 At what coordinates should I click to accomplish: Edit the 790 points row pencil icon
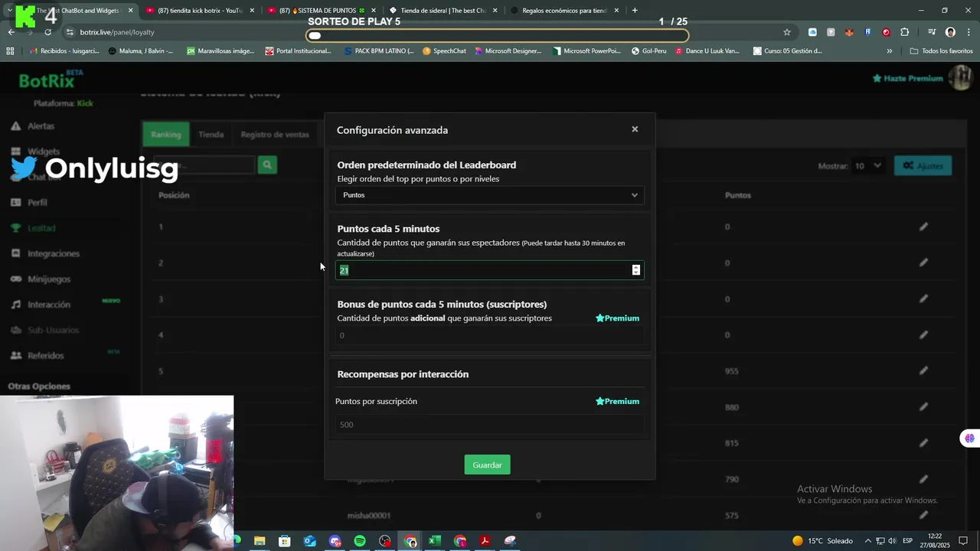[923, 479]
